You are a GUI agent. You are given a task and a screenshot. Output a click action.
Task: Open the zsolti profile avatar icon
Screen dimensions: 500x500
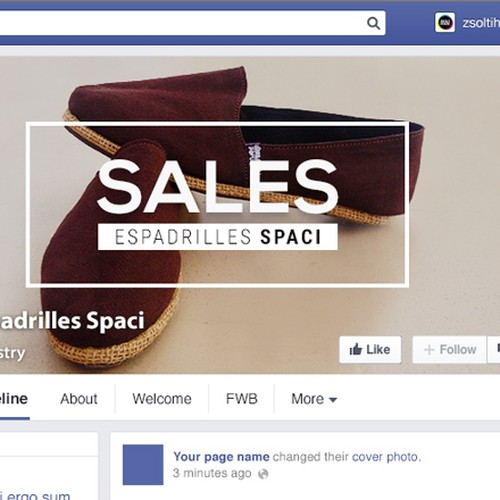click(x=445, y=23)
